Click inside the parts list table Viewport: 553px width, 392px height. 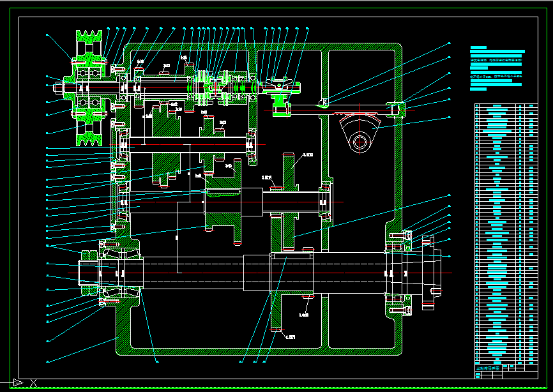506,234
